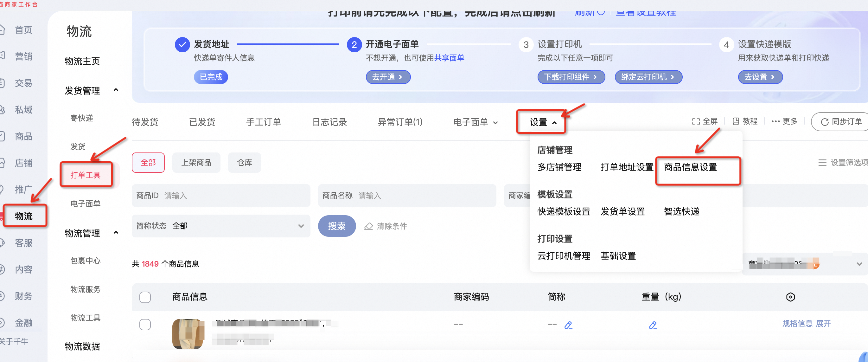This screenshot has height=362, width=868.
Task: Click the 商品名称 input field
Action: [x=407, y=196]
